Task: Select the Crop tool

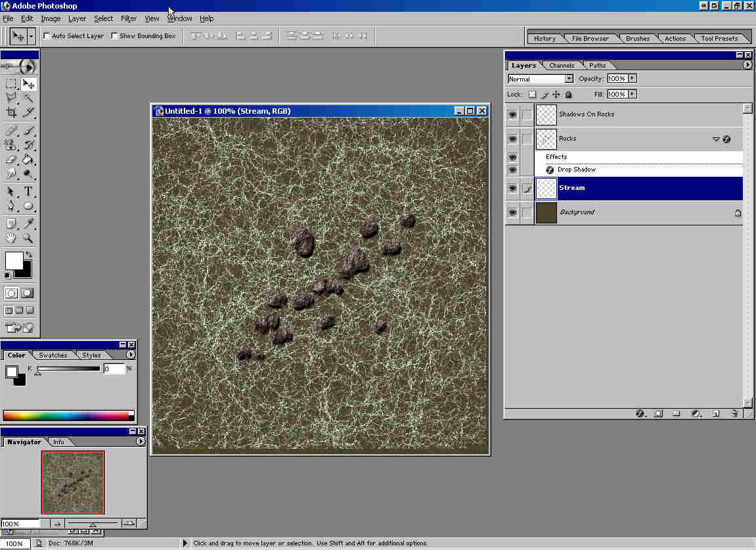Action: 11,112
